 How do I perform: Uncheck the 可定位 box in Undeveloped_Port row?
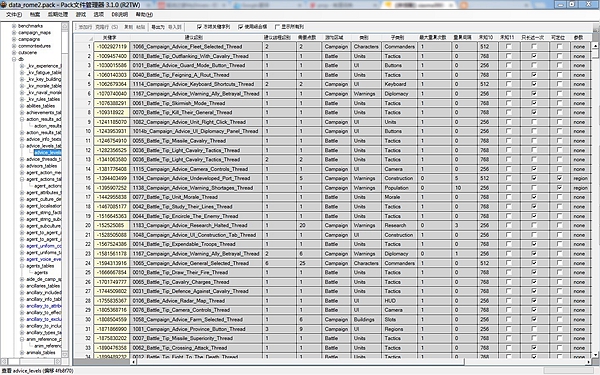click(559, 178)
